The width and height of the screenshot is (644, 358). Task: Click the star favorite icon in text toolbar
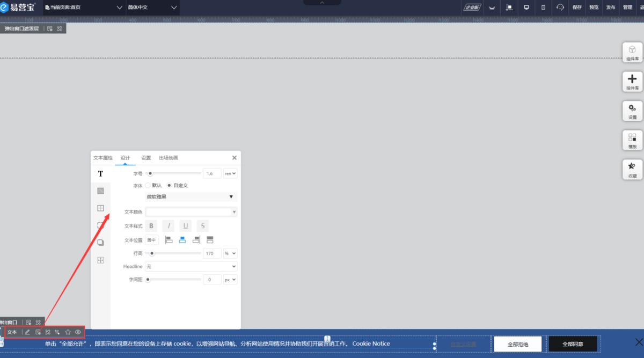(x=68, y=332)
